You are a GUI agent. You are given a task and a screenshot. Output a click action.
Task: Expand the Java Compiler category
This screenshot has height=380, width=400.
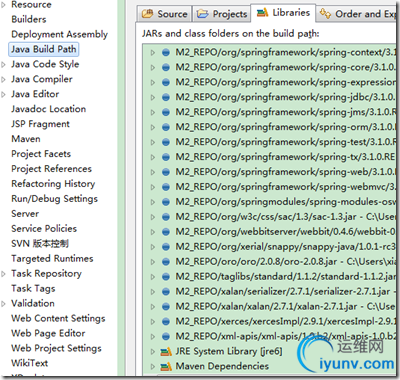4,80
